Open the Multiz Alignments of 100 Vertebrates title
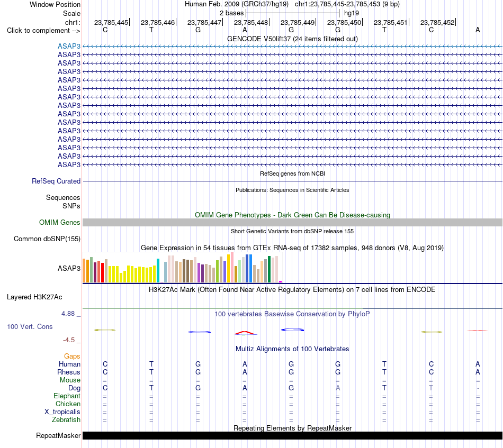The height and width of the screenshot is (448, 503). [292, 349]
